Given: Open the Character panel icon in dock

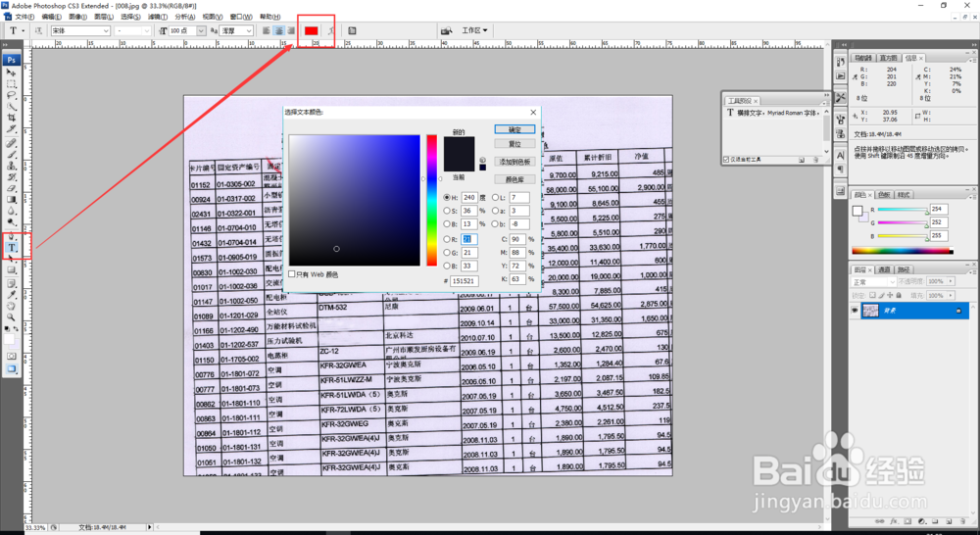Looking at the screenshot, I should click(841, 155).
